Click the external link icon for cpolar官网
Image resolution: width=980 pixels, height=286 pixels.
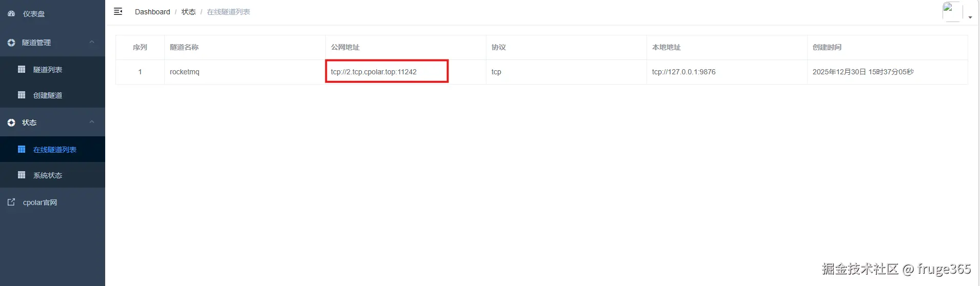(11, 202)
